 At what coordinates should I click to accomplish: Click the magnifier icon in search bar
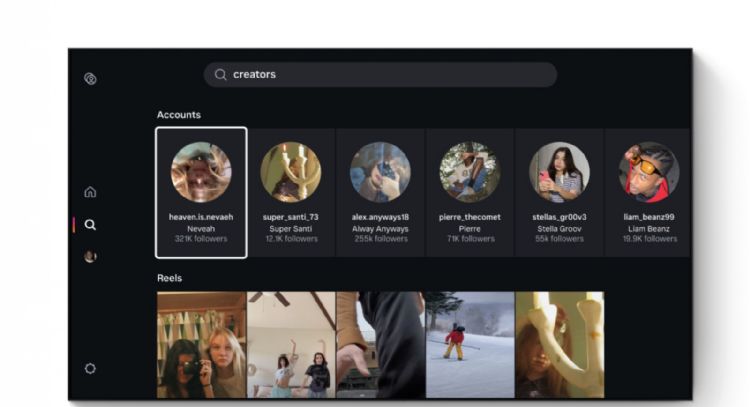(221, 75)
